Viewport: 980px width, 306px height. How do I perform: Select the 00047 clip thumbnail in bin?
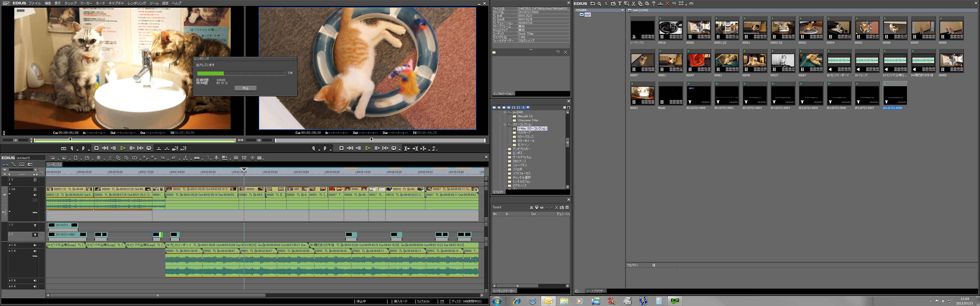tap(699, 61)
